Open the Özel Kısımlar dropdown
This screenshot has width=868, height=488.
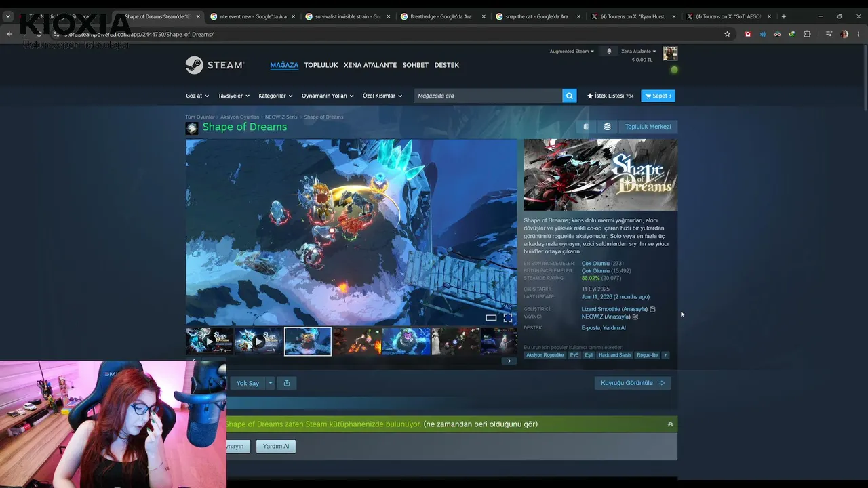[x=382, y=96]
